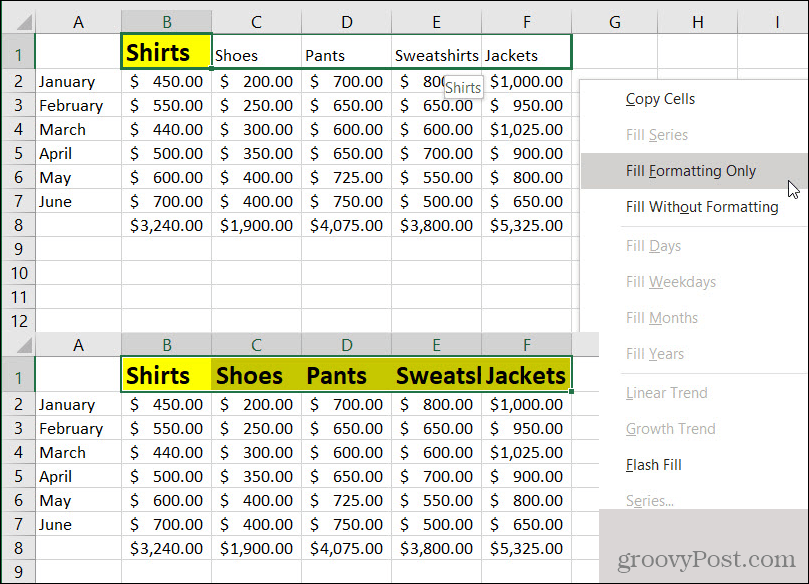
Task: Click bold Sweatshirts cell in bottom sheet
Action: 436,375
